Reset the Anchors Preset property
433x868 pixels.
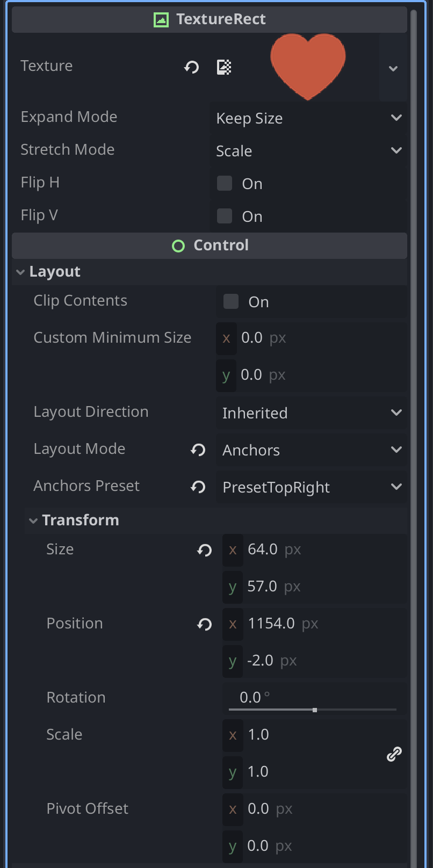coord(198,487)
